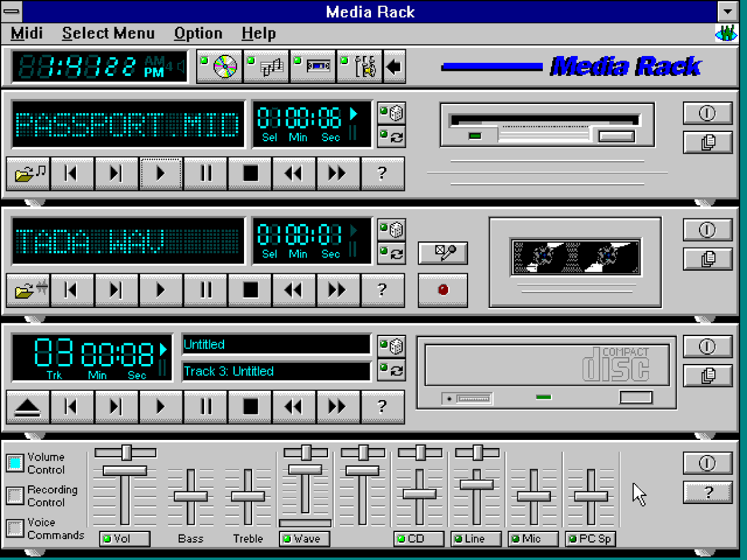Stop the PASSPORT.MID deck

point(250,173)
